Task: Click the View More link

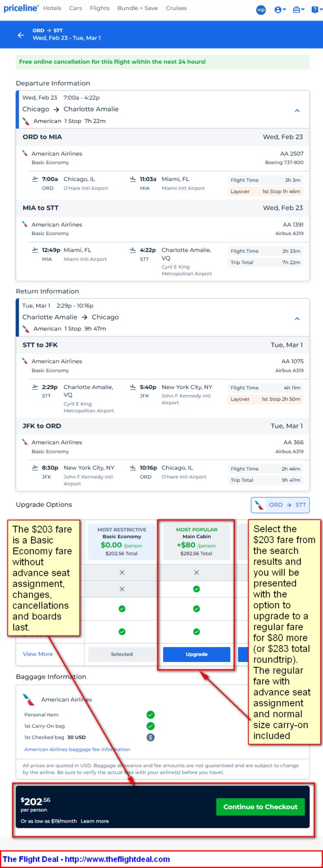Action: (x=38, y=654)
